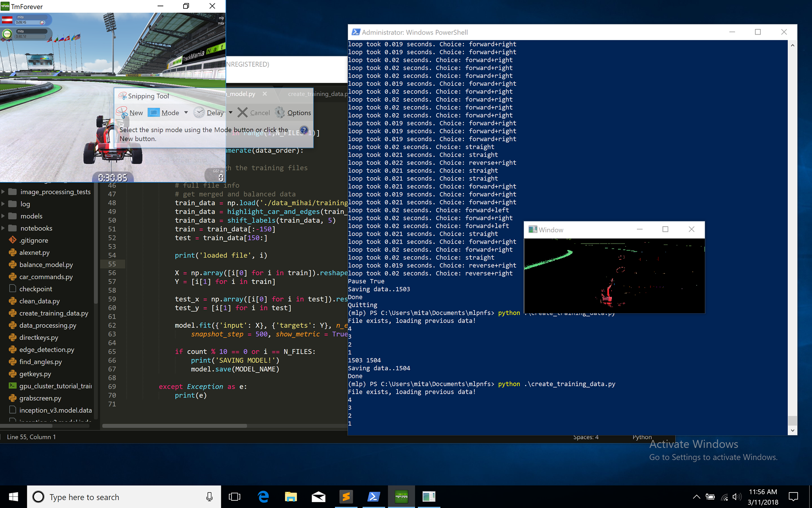Viewport: 812px width, 508px height.
Task: Close the model.py editor tab
Action: pyautogui.click(x=264, y=94)
